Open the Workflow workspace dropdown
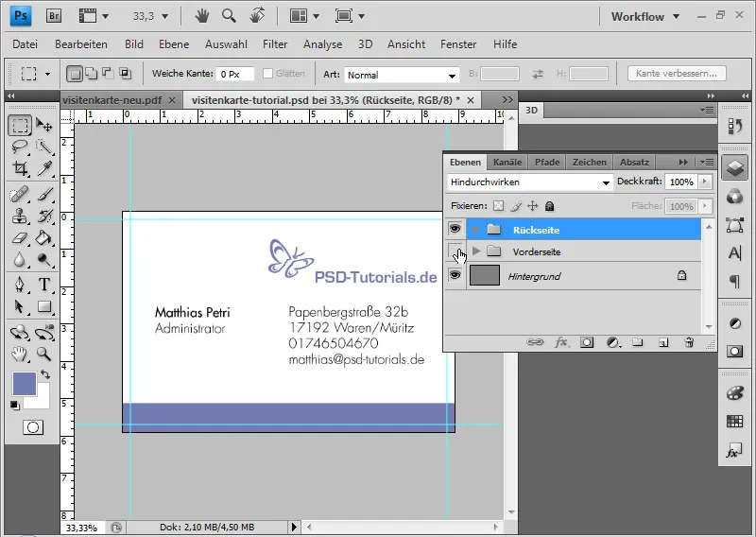 [645, 16]
